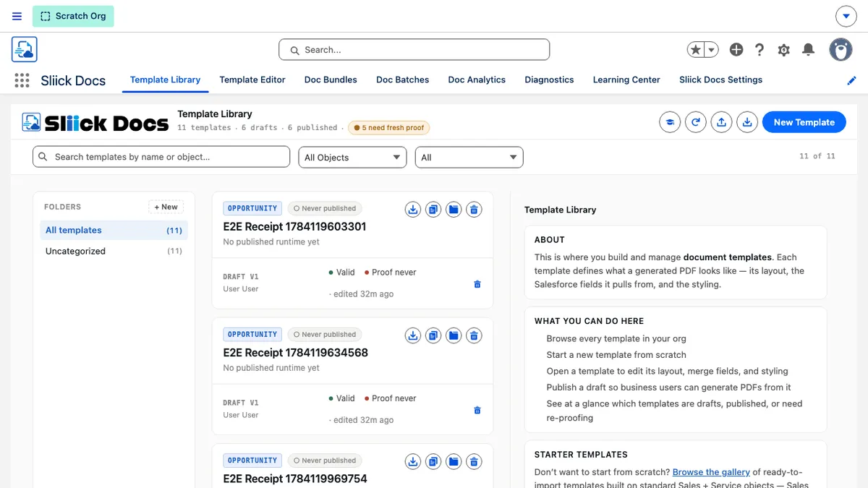Viewport: 868px width, 488px height.
Task: Click the + New folder button
Action: pyautogui.click(x=166, y=207)
